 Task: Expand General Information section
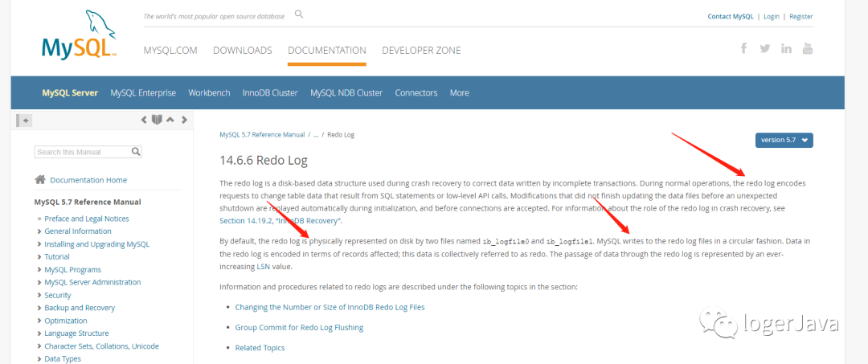[x=39, y=231]
